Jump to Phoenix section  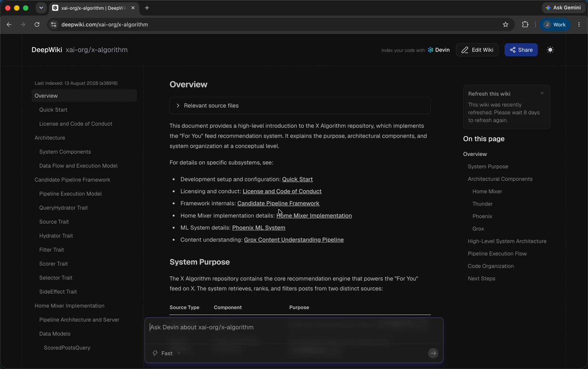(482, 216)
